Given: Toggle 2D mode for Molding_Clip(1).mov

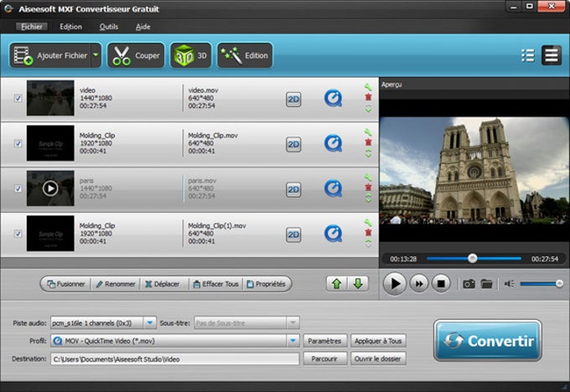Looking at the screenshot, I should [293, 235].
